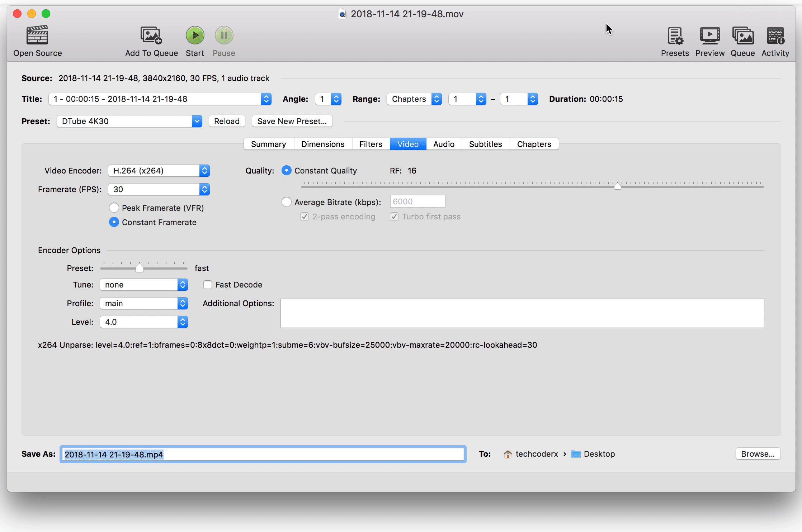Click the Additional Options text area
This screenshot has height=532, width=802.
[x=522, y=313]
